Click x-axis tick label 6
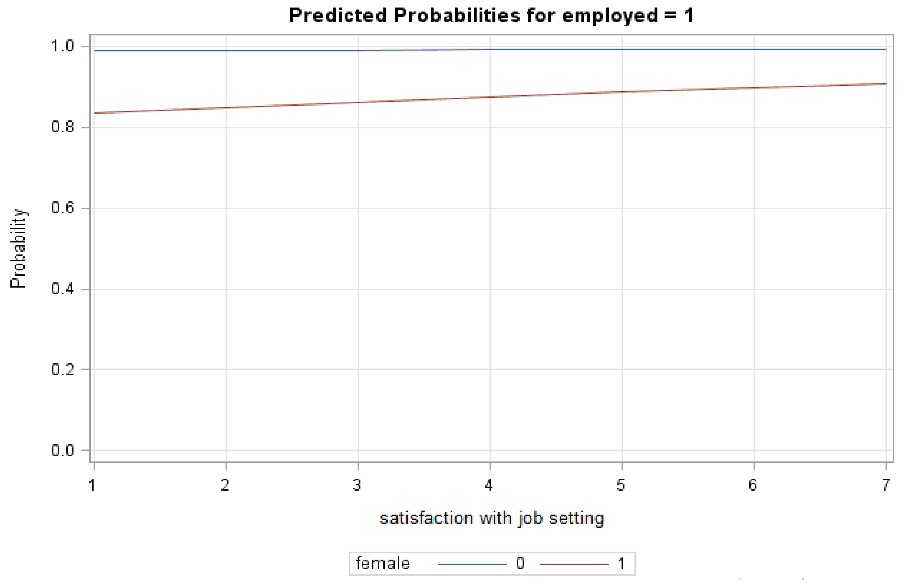The height and width of the screenshot is (588, 909). (753, 485)
